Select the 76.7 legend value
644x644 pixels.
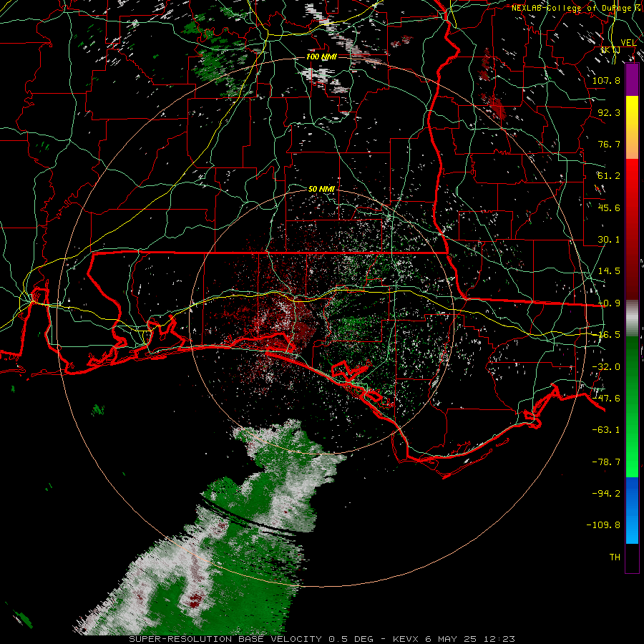coord(609,144)
